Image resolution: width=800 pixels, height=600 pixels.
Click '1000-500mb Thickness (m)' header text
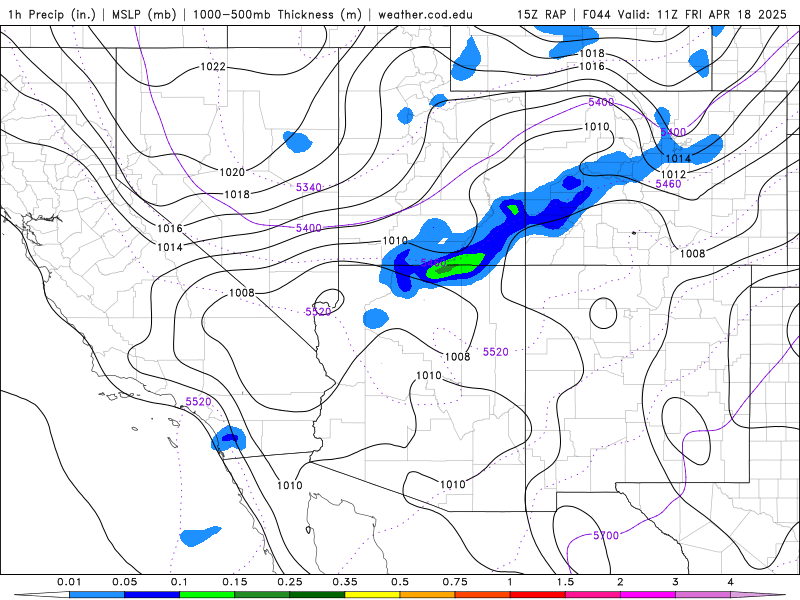pyautogui.click(x=277, y=14)
